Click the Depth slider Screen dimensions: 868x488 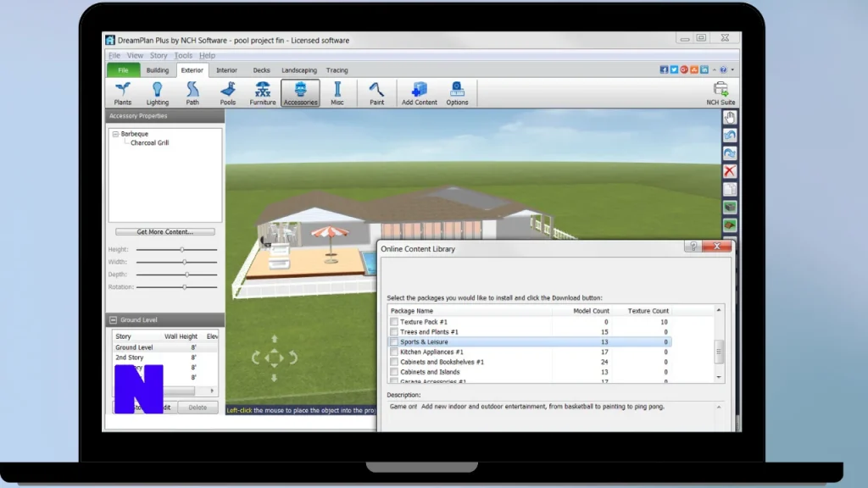click(176, 274)
